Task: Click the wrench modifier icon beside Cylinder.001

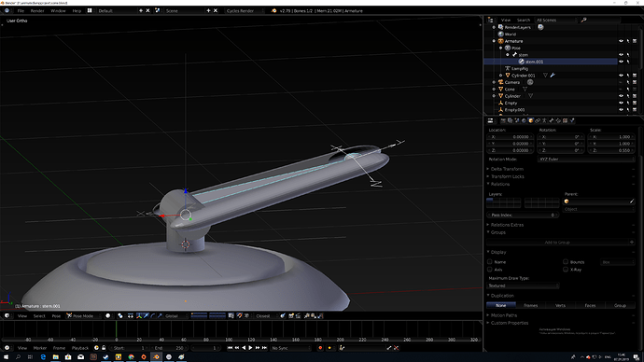Action: click(553, 76)
